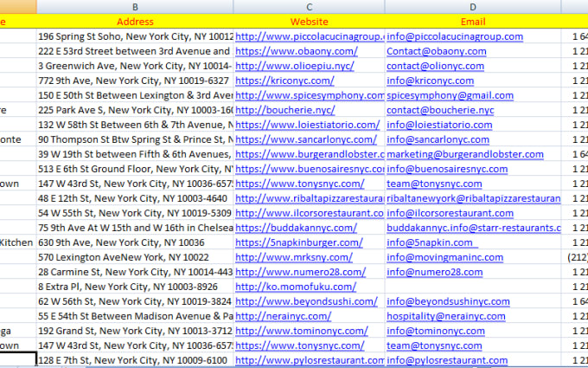
Task: Select address cell 513 E 6th St
Action: pyautogui.click(x=135, y=169)
